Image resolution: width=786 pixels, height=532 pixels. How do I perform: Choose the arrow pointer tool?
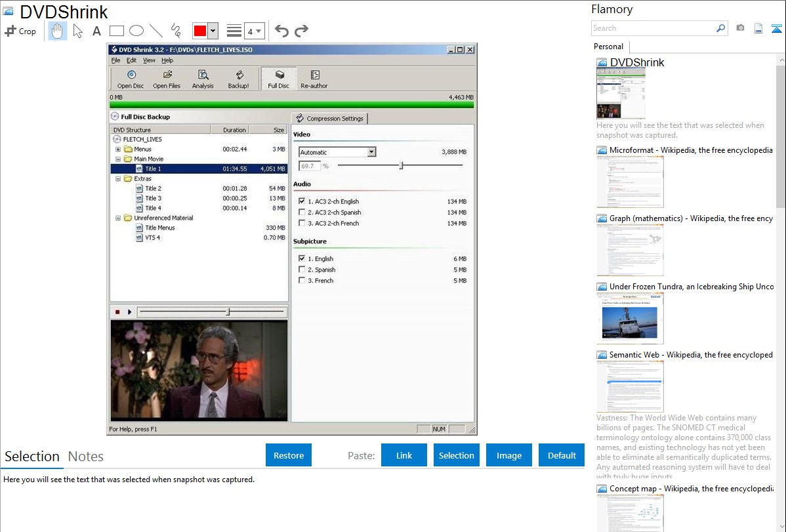coord(77,31)
